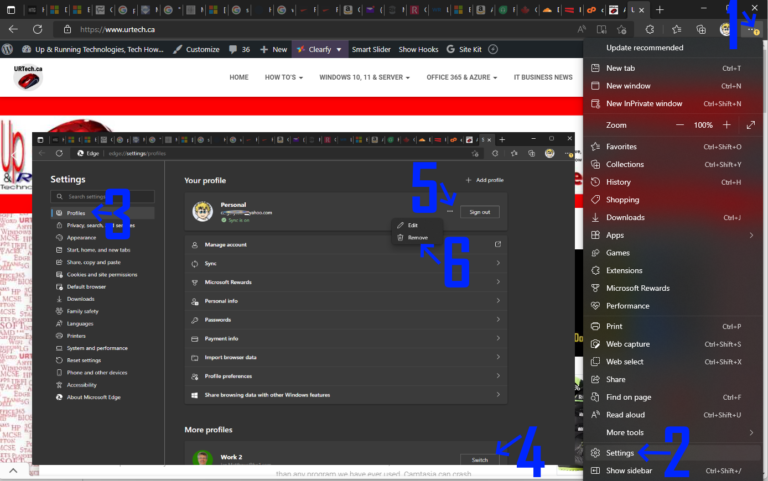Image resolution: width=768 pixels, height=481 pixels.
Task: Click Add profile with plus icon
Action: point(484,180)
